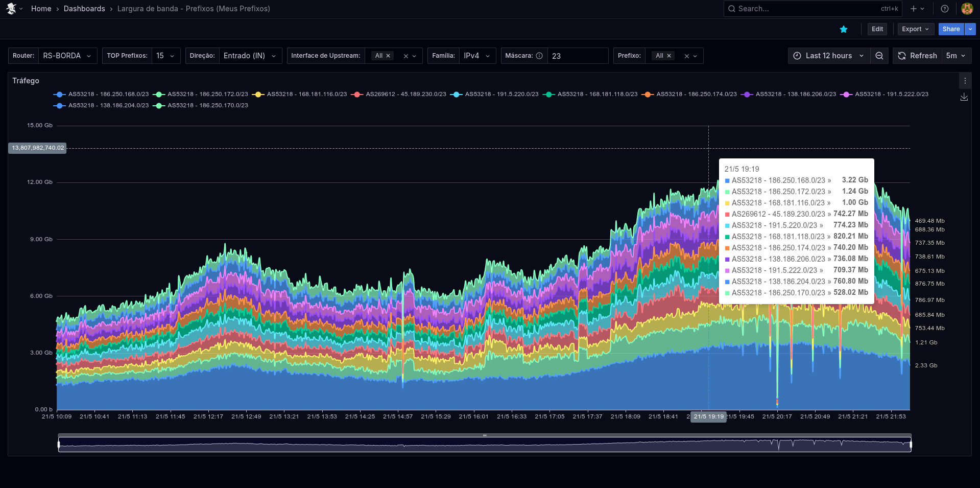Click the zoom out time range icon
980x488 pixels.
[x=879, y=56]
